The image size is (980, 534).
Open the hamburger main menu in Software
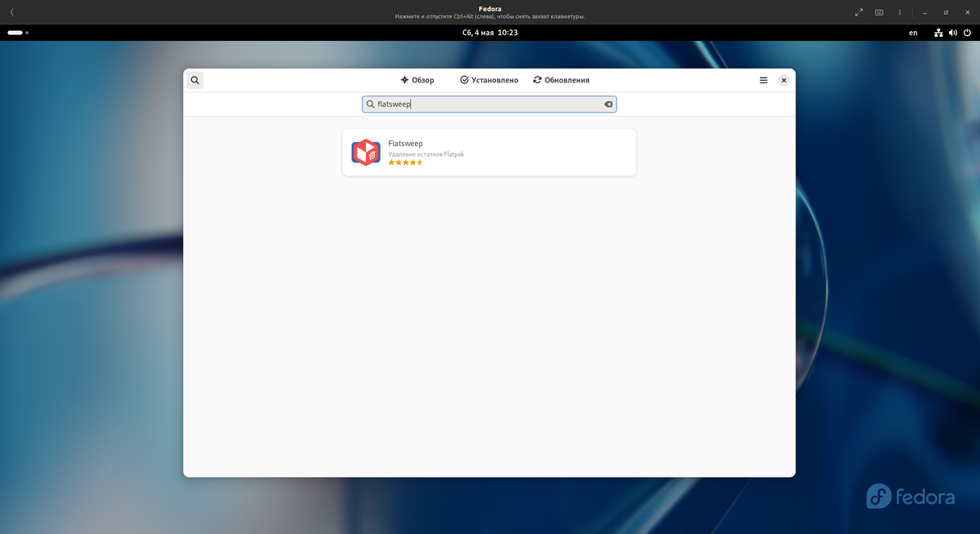[x=764, y=80]
